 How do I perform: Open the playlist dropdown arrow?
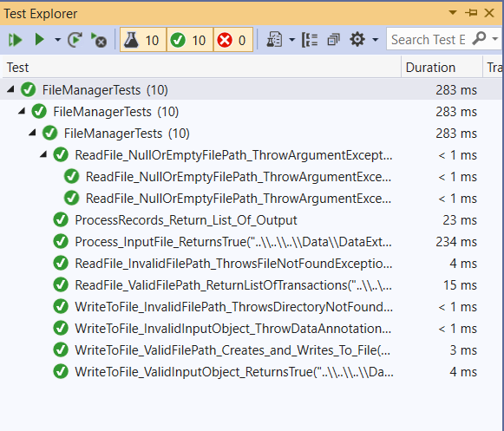[x=291, y=40]
